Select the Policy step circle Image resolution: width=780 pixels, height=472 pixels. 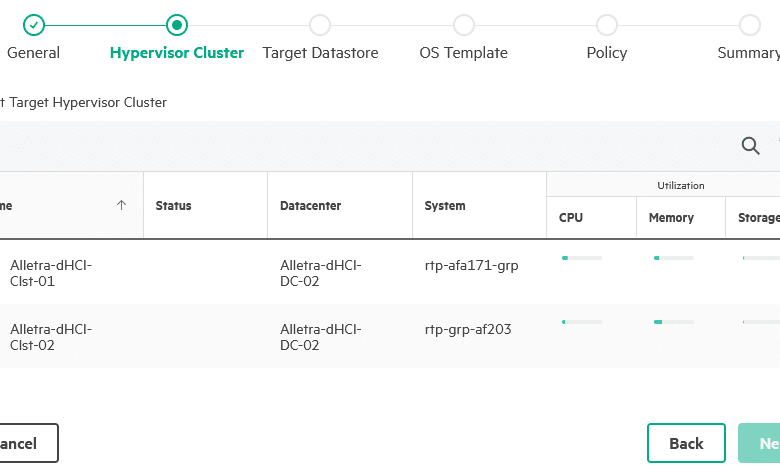pyautogui.click(x=607, y=25)
